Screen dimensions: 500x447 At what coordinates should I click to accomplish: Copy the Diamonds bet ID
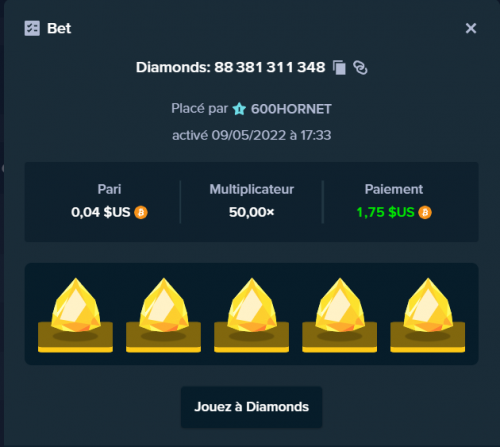click(339, 68)
